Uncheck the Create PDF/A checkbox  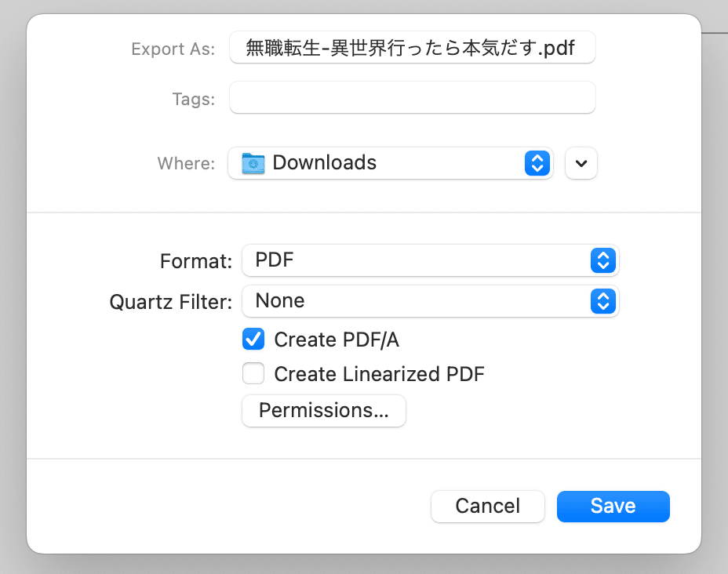(x=253, y=340)
